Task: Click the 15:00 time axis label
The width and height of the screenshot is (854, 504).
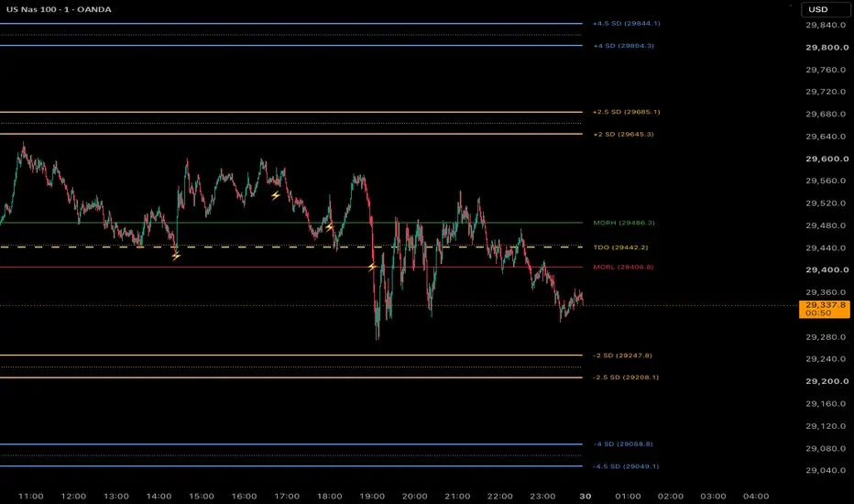Action: pos(202,497)
